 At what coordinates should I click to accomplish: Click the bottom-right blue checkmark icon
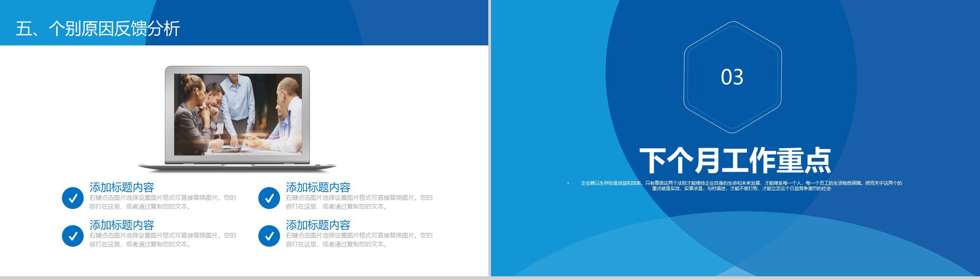[x=269, y=236]
